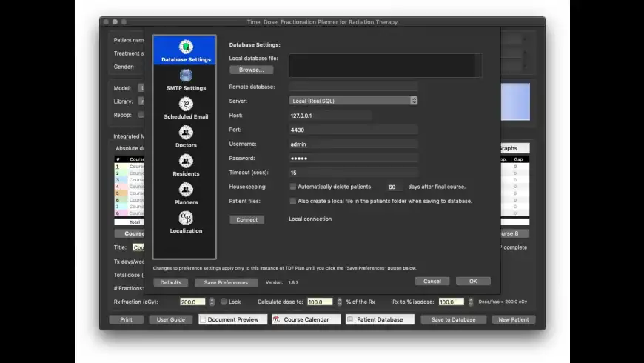Click the Patient Database button
The image size is (644, 363).
[x=380, y=319]
